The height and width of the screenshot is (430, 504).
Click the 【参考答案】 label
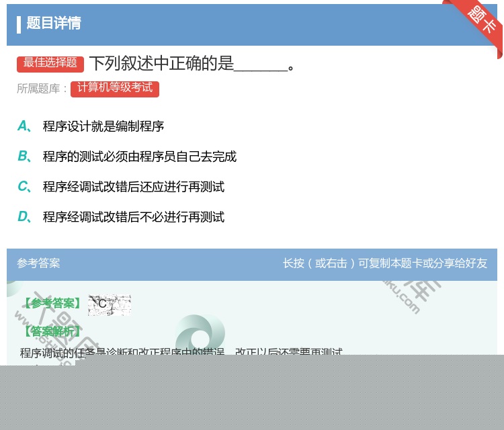pyautogui.click(x=52, y=303)
